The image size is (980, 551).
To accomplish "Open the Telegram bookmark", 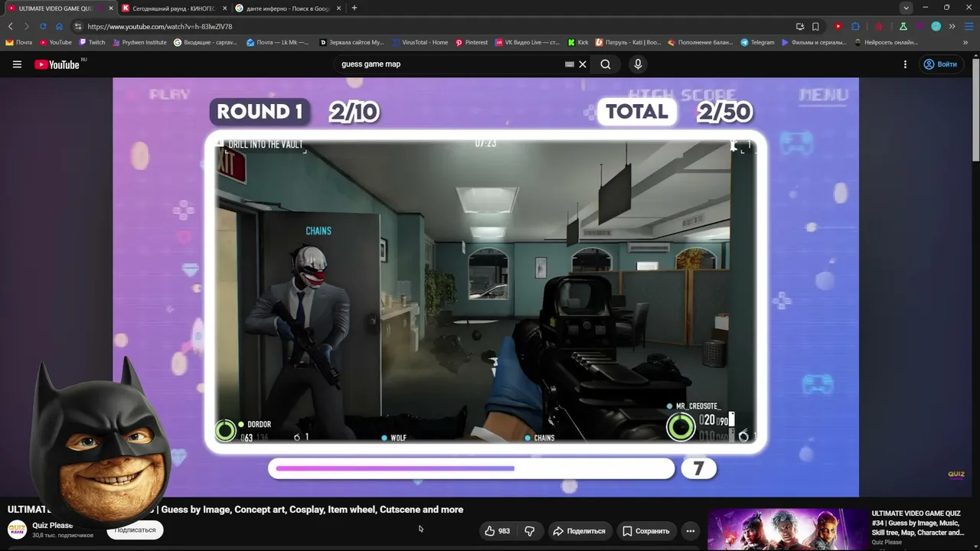I will (757, 43).
